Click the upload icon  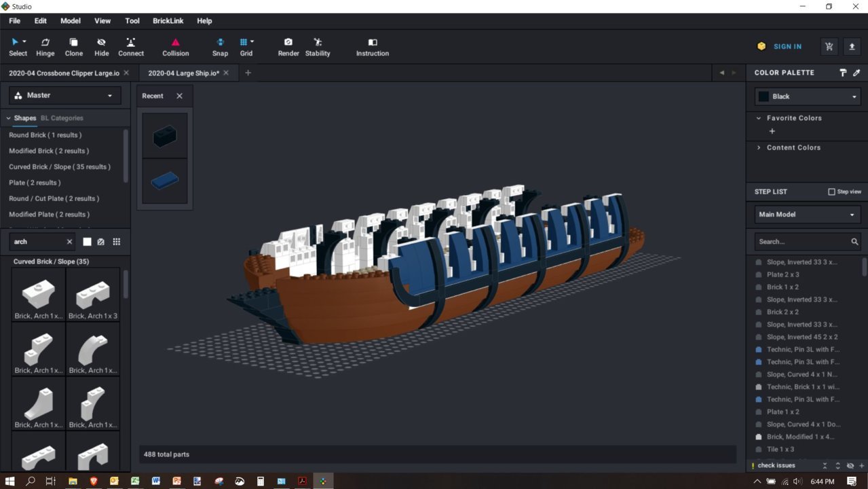point(852,46)
